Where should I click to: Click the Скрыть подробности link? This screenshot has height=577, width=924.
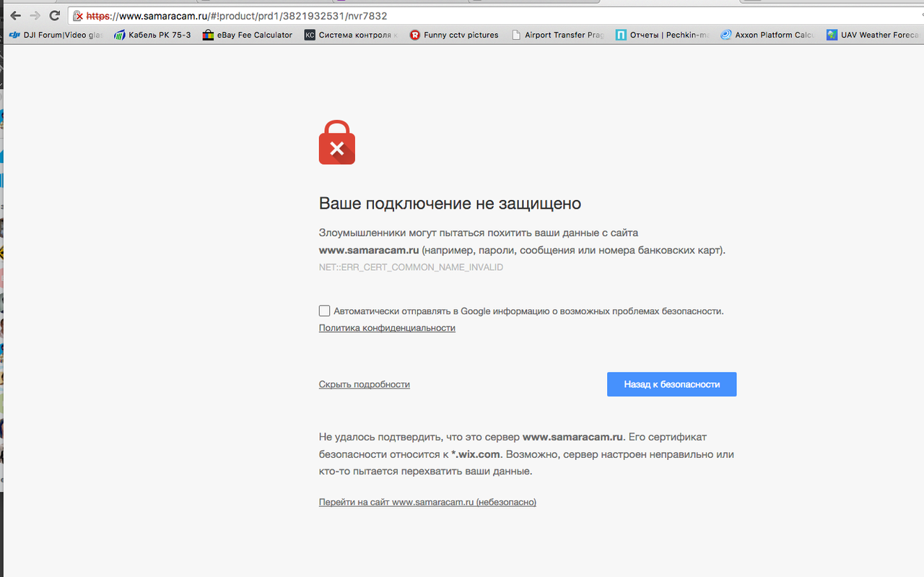365,384
